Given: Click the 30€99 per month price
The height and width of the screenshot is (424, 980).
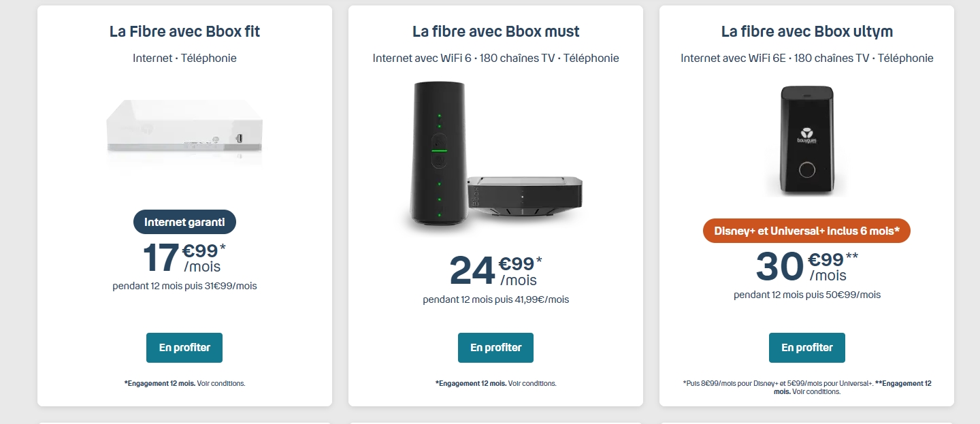Looking at the screenshot, I should pyautogui.click(x=806, y=266).
